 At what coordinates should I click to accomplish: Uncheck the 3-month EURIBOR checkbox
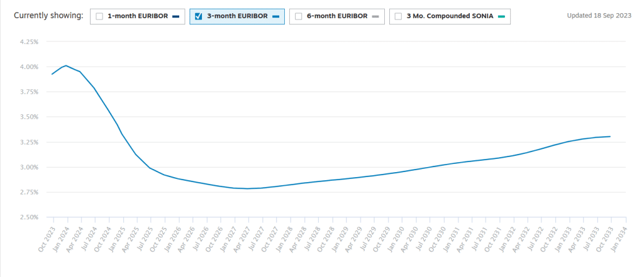point(199,16)
